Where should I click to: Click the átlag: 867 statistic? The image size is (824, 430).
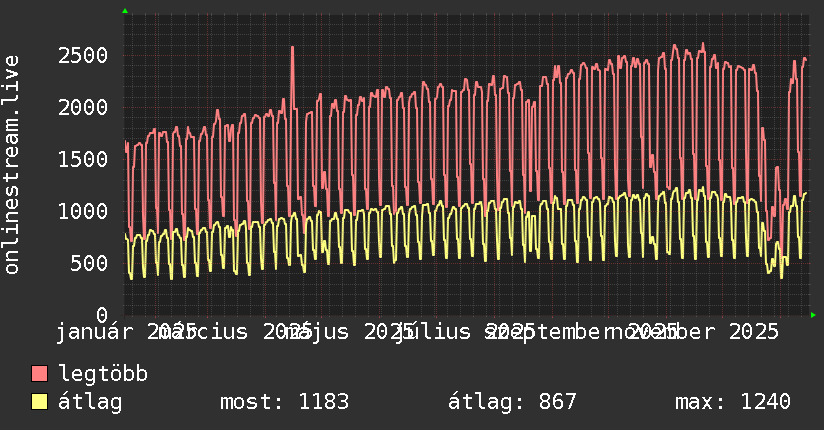512,402
